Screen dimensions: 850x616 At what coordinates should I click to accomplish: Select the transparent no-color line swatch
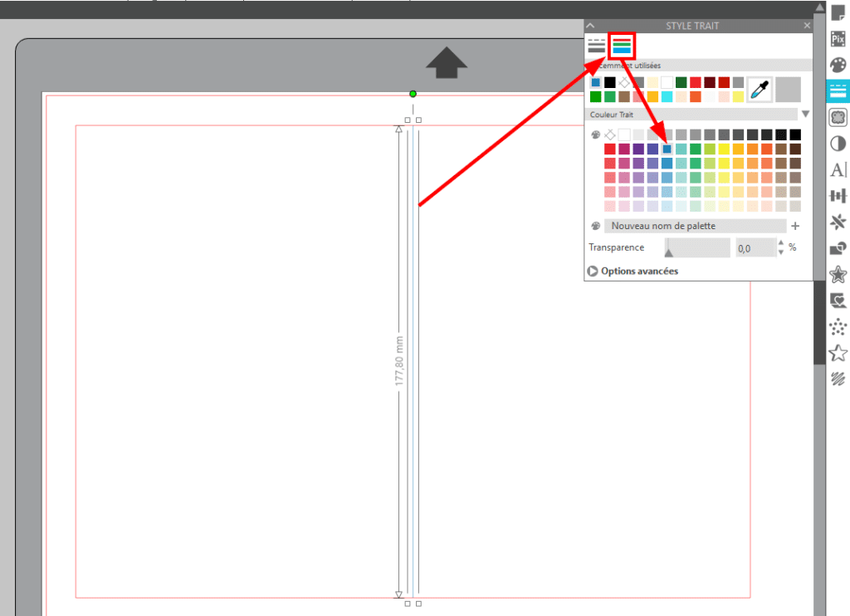tap(610, 134)
